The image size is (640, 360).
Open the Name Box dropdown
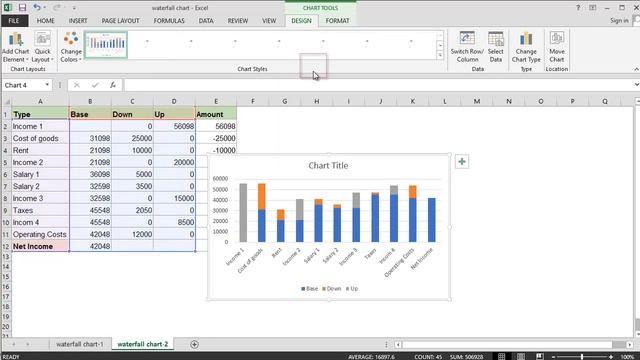pos(47,85)
